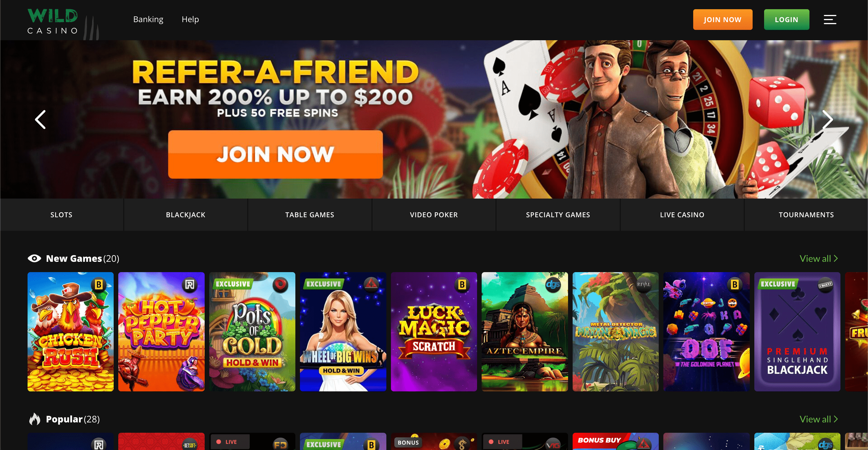Switch to the Live Casino tab
The height and width of the screenshot is (450, 868).
[682, 215]
